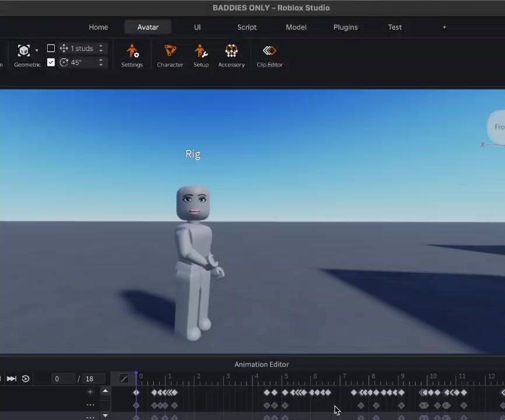
Task: Edit the 1 studs move increment field
Action: (82, 48)
